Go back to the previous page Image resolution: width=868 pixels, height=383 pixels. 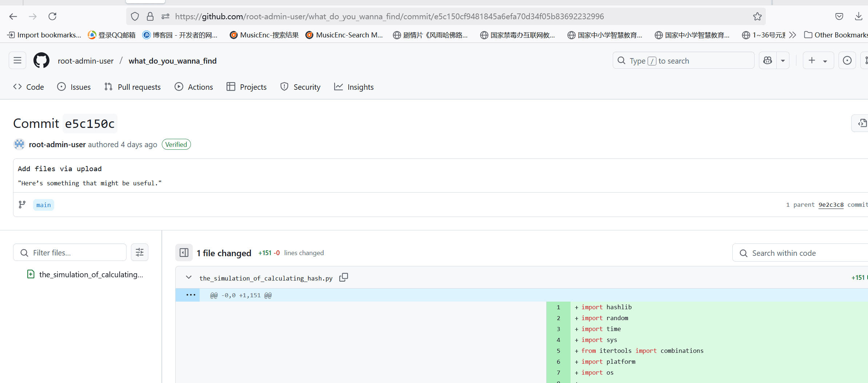[13, 16]
